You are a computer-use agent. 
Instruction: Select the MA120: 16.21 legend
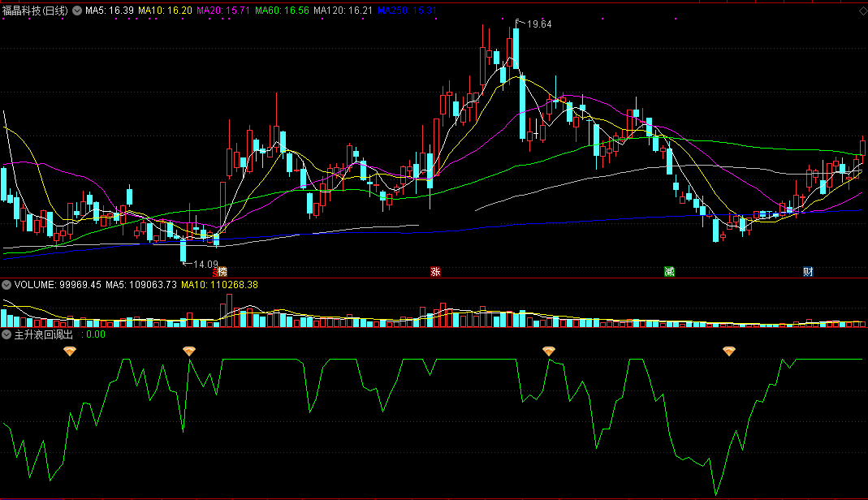(x=343, y=11)
